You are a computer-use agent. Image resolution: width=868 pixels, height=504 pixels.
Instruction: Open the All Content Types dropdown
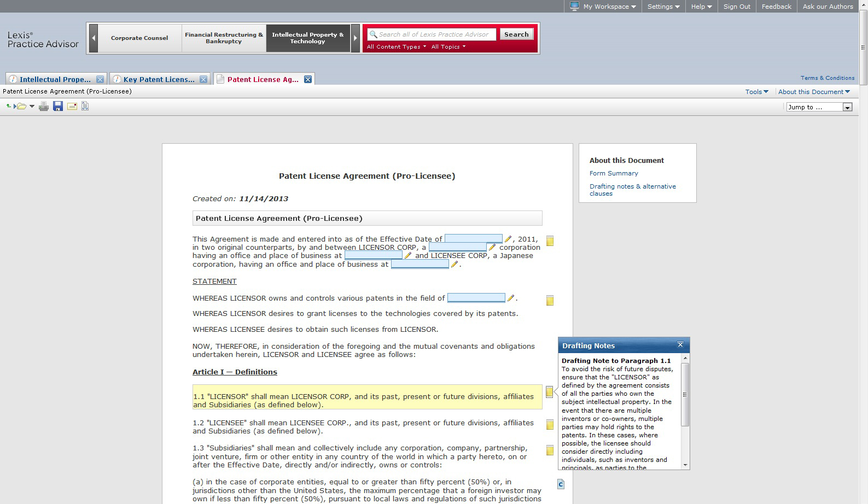397,46
